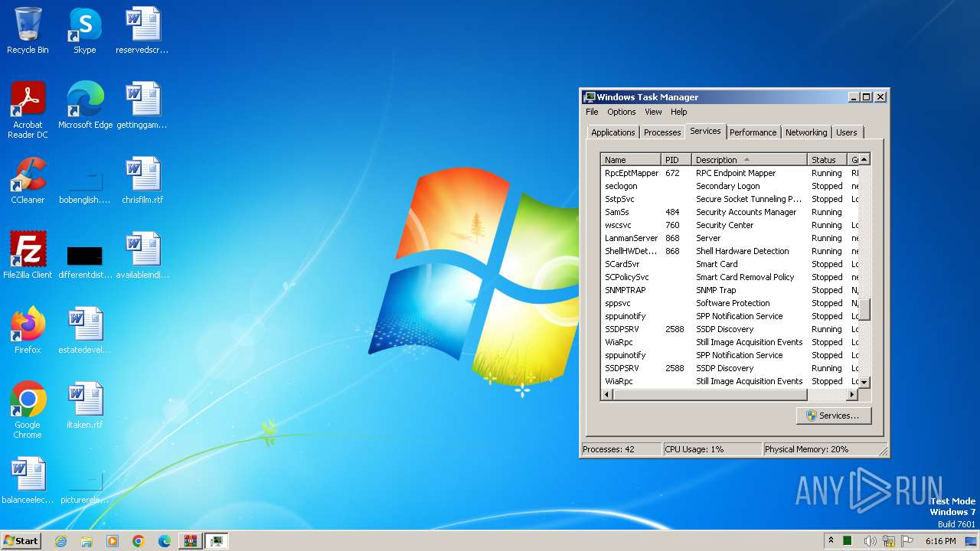Image resolution: width=980 pixels, height=551 pixels.
Task: Sort services by PID column header
Action: click(677, 160)
